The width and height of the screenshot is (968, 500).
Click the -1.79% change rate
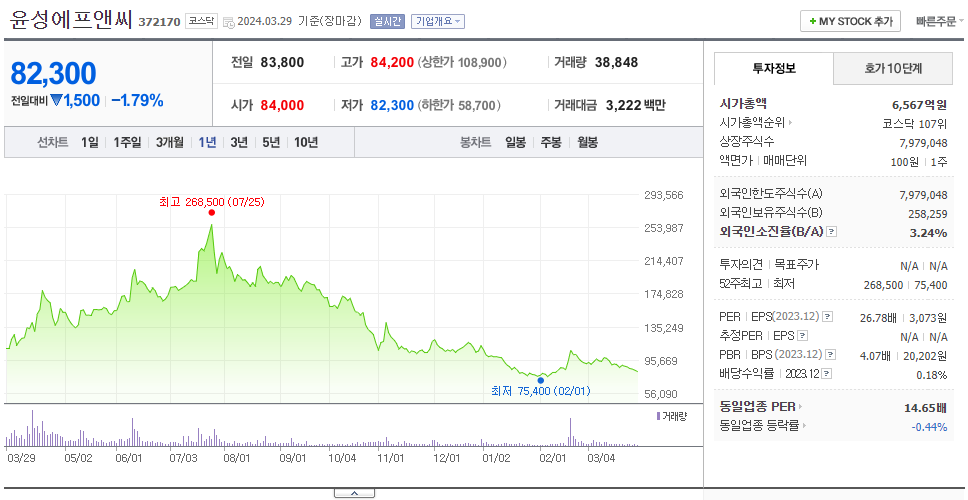pyautogui.click(x=137, y=101)
